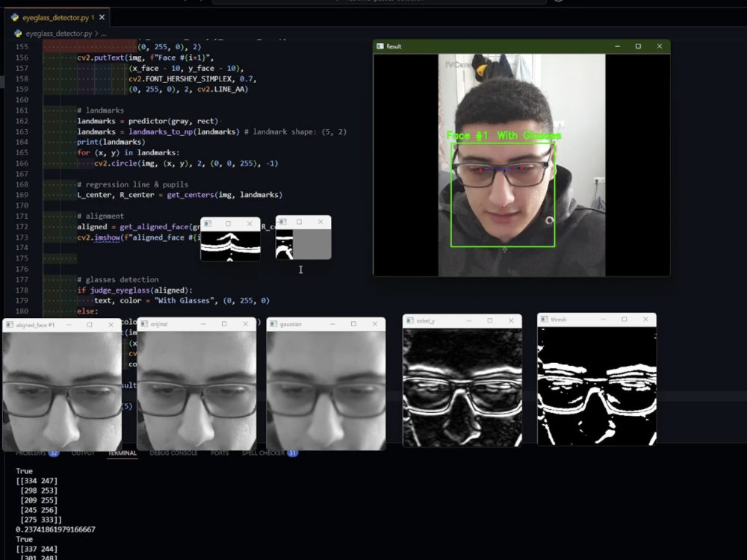Close the eyeglass_detector.py editor tab
Viewport: 747px width, 560px height.
pos(102,18)
